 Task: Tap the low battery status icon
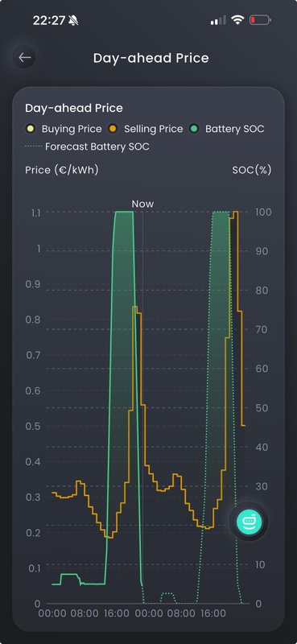[x=260, y=19]
